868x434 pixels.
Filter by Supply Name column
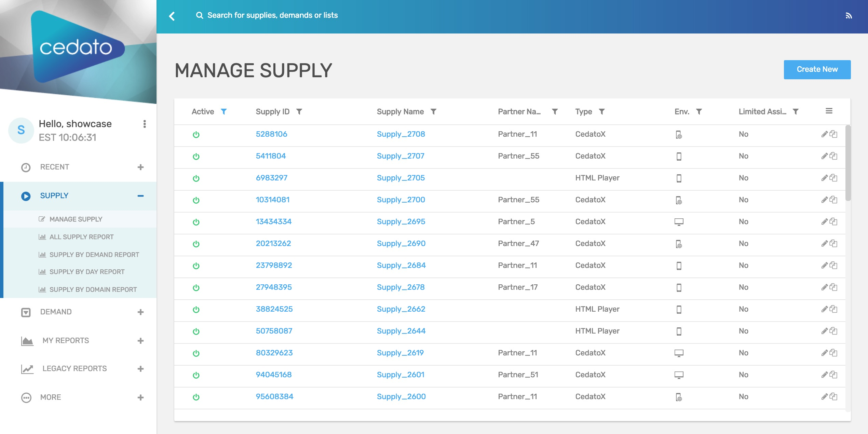pyautogui.click(x=433, y=112)
